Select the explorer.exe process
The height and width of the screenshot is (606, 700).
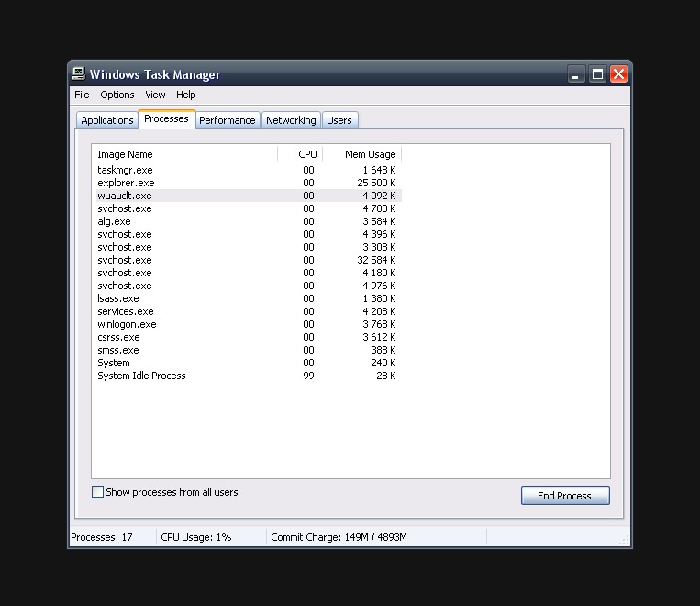[249, 183]
